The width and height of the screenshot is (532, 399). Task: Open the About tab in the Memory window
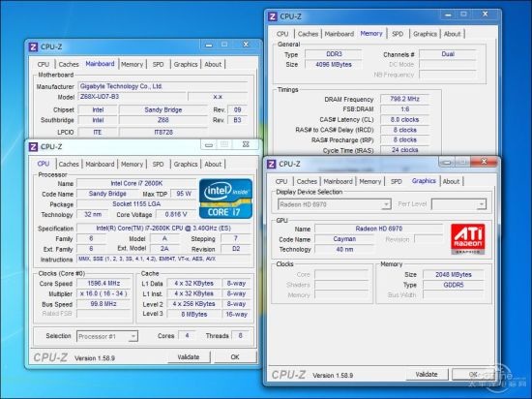tap(452, 34)
